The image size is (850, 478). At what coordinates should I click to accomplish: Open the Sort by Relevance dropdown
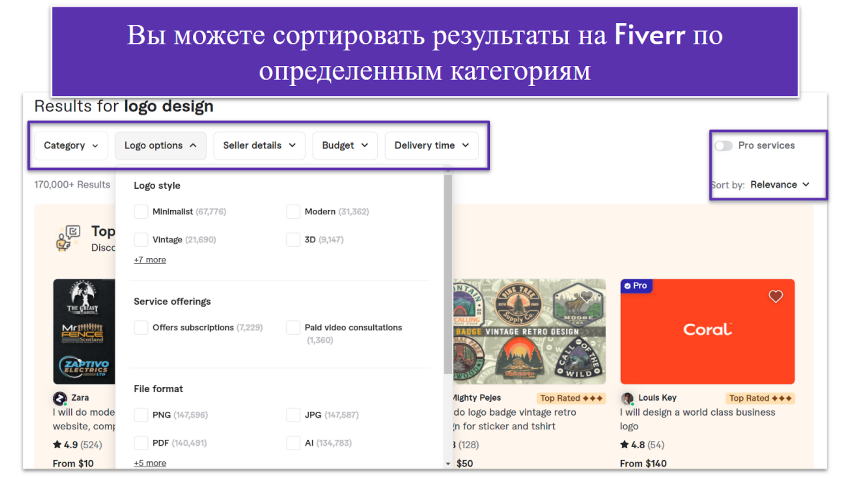[780, 185]
